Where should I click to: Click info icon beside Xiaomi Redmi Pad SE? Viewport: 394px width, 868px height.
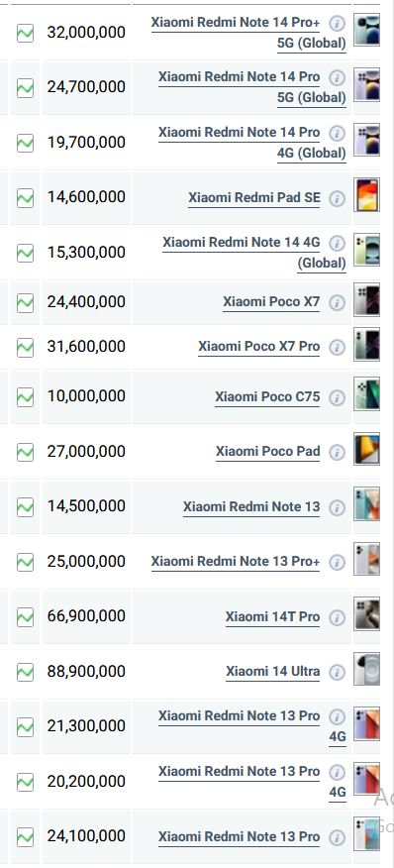click(337, 199)
